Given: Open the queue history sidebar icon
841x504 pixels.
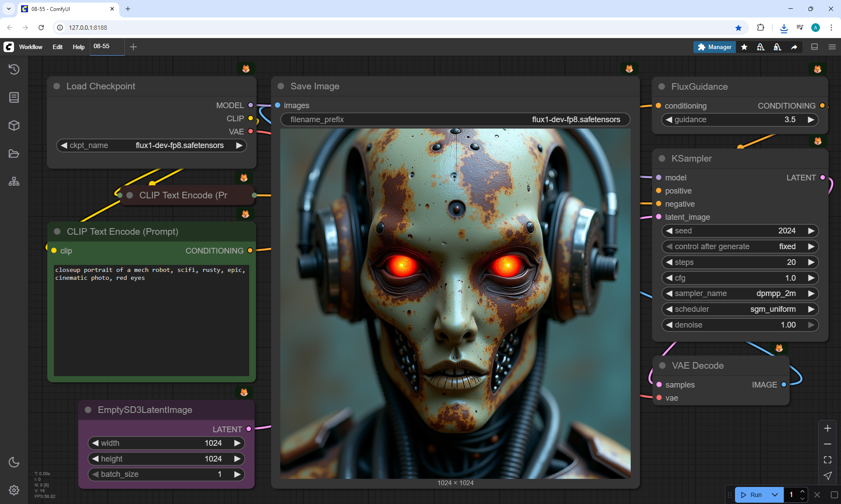Looking at the screenshot, I should (14, 69).
